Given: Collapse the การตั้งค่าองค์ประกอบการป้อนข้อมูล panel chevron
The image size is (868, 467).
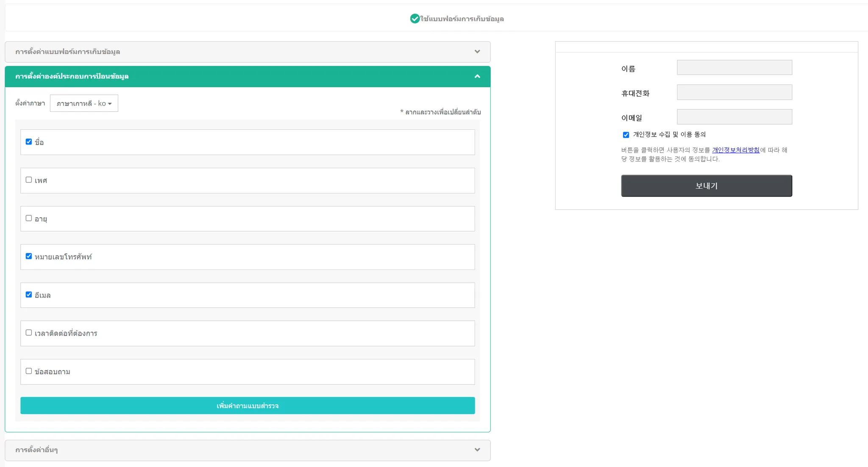Looking at the screenshot, I should tap(477, 76).
